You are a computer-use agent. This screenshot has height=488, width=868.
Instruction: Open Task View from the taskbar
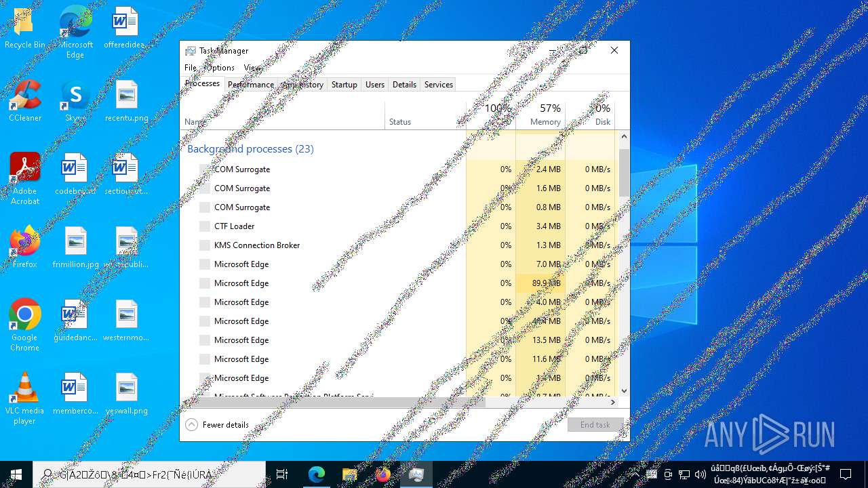tap(282, 474)
